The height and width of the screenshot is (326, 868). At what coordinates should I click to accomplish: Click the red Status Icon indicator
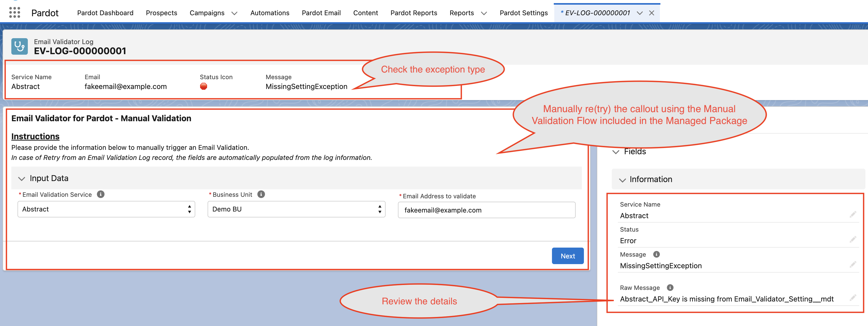coord(203,86)
